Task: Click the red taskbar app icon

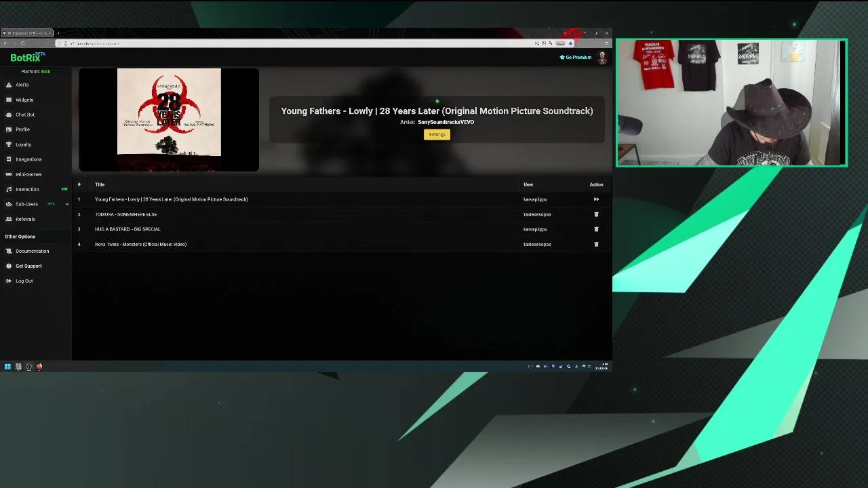Action: 39,367
